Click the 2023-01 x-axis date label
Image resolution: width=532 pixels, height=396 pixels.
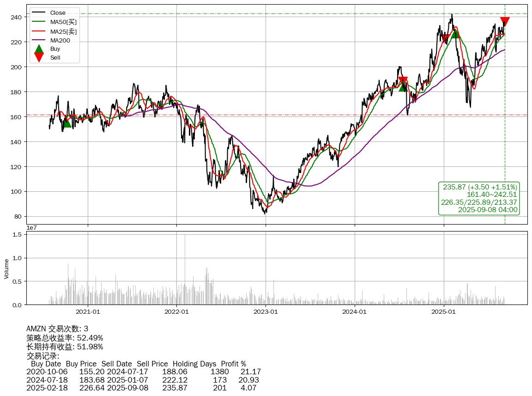click(x=266, y=311)
